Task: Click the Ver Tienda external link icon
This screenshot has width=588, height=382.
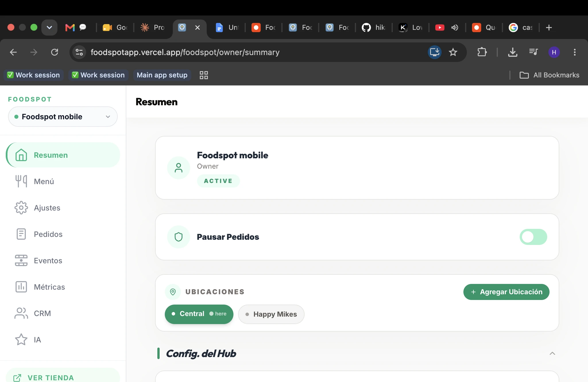Action: click(x=17, y=378)
